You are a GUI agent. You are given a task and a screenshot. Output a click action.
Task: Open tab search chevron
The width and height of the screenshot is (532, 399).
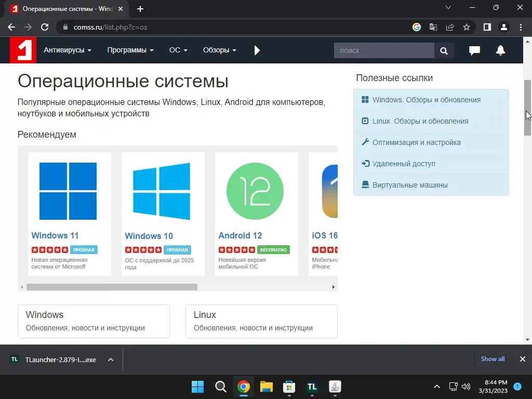click(448, 7)
